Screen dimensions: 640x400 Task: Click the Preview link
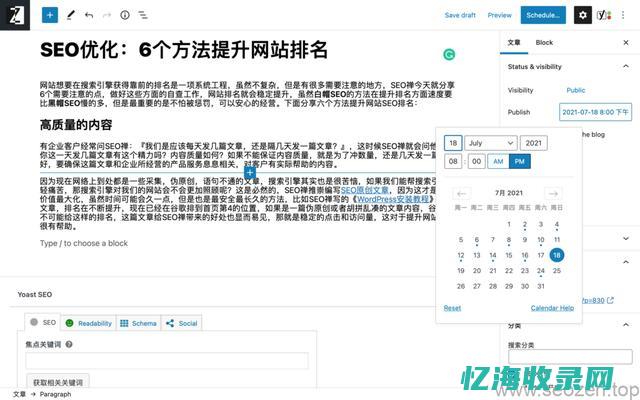500,15
